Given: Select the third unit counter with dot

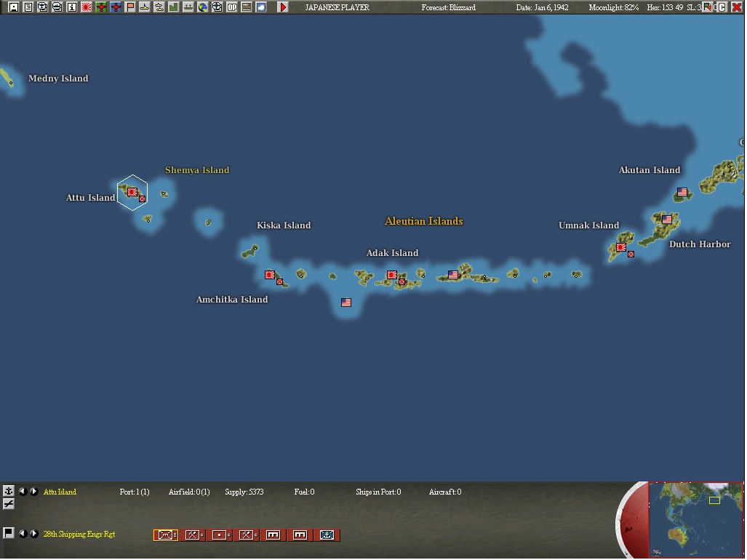Looking at the screenshot, I should pos(220,535).
